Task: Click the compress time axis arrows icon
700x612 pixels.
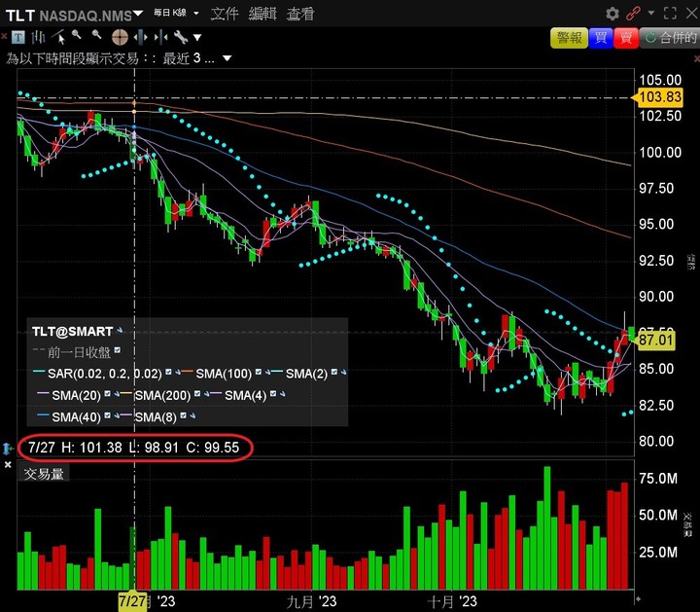Action: pos(160,38)
